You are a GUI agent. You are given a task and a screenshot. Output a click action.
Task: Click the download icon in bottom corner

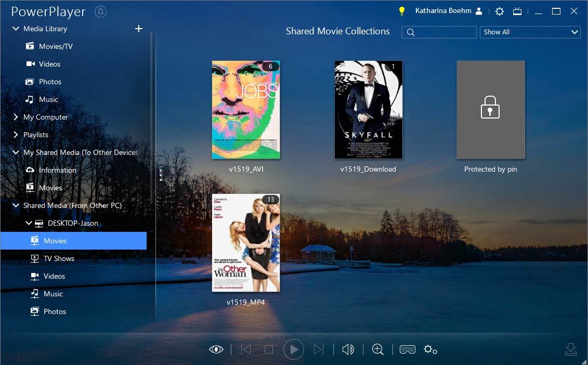570,349
